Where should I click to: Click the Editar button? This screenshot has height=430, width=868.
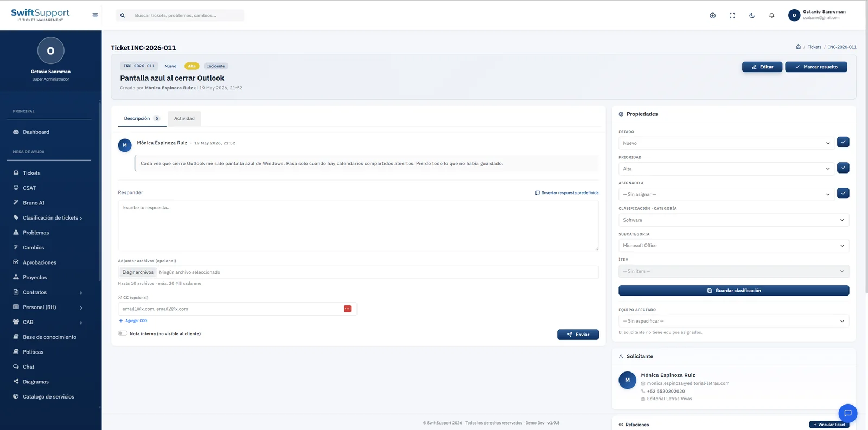coord(762,67)
